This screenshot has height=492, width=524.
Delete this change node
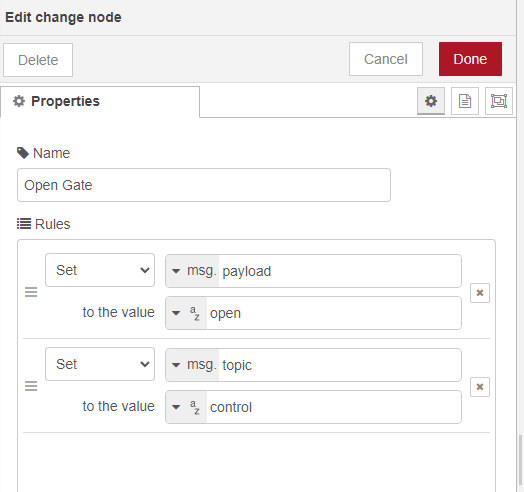(38, 60)
